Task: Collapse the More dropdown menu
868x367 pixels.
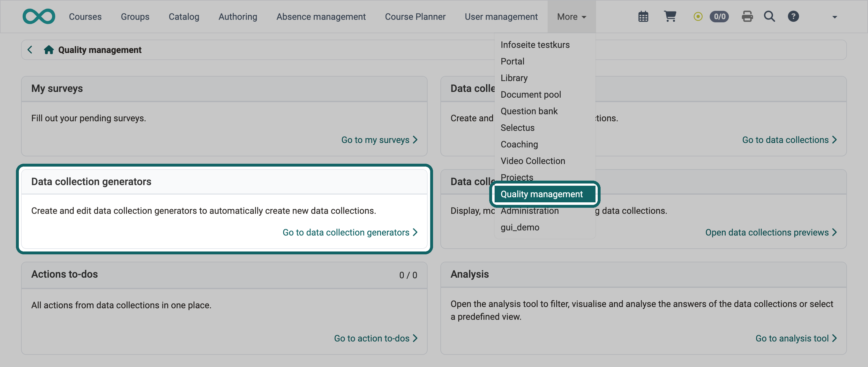Action: (572, 17)
